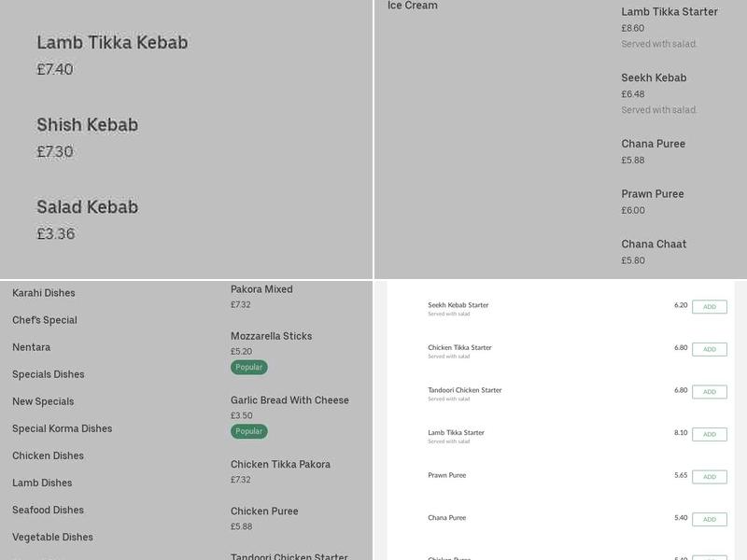747x560 pixels.
Task: Open Special Korma Dishes category
Action: pos(62,428)
